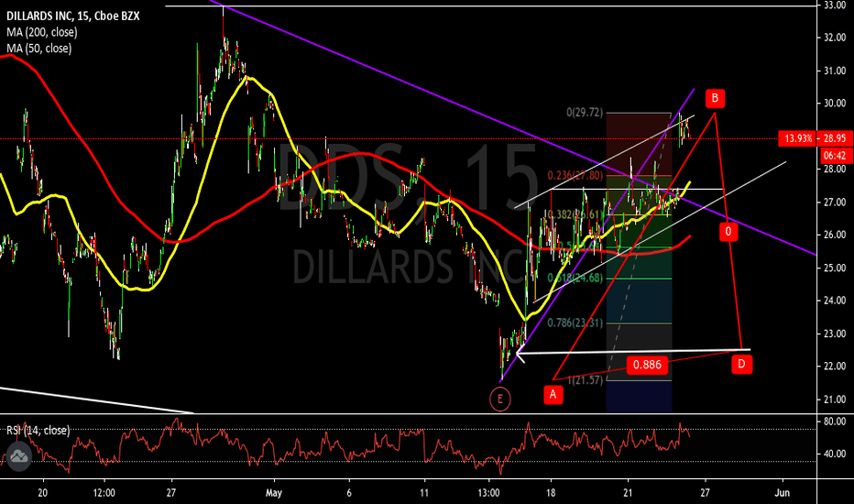Screen dimensions: 854x504
Task: Click the 13.93% price change badge
Action: [798, 138]
